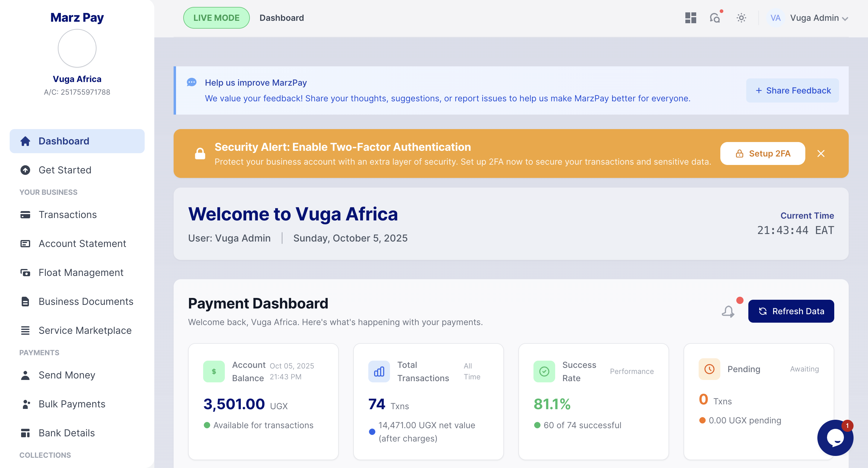The width and height of the screenshot is (868, 468).
Task: Open the Dashboard sidebar item
Action: coord(77,141)
